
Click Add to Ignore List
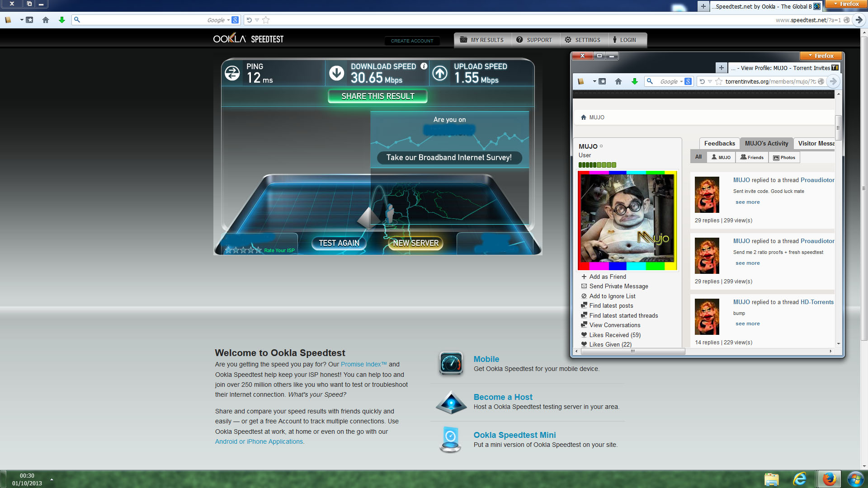[x=612, y=296]
